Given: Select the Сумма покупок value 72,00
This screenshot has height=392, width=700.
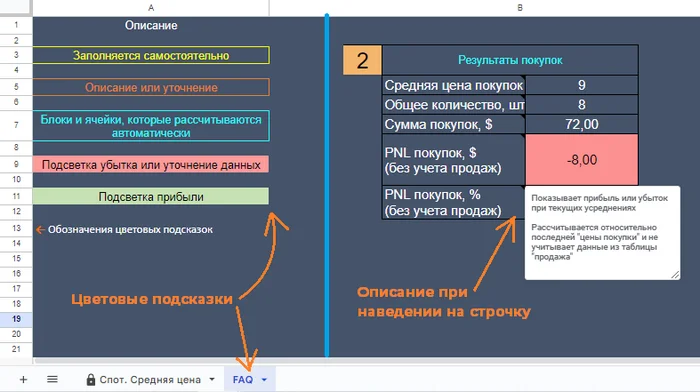Looking at the screenshot, I should [582, 124].
